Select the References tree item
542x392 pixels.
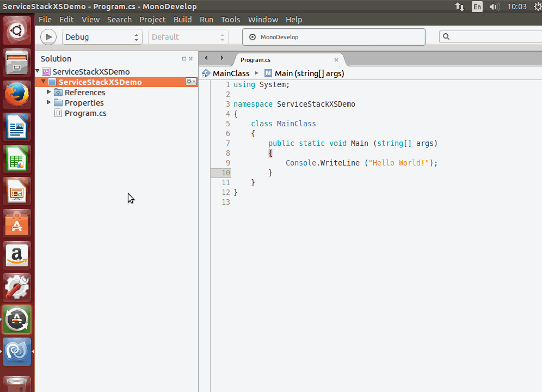pyautogui.click(x=85, y=93)
